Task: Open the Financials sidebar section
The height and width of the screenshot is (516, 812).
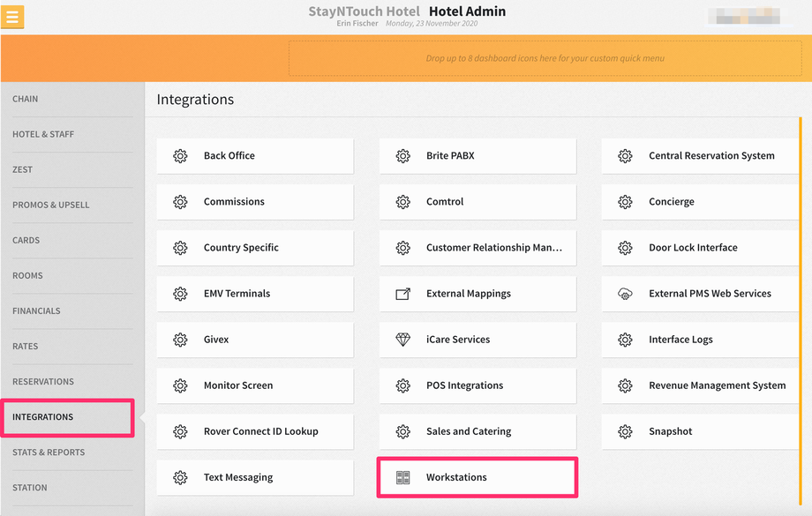Action: pyautogui.click(x=72, y=311)
